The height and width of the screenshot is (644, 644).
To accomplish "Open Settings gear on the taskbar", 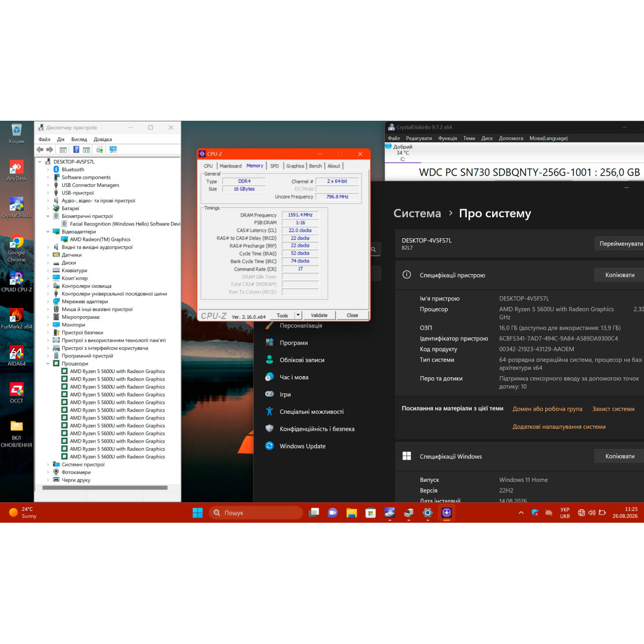I will [427, 513].
